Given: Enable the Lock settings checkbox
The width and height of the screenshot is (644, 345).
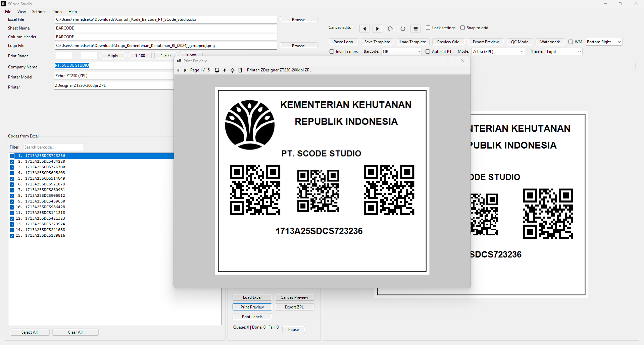Looking at the screenshot, I should [x=428, y=28].
